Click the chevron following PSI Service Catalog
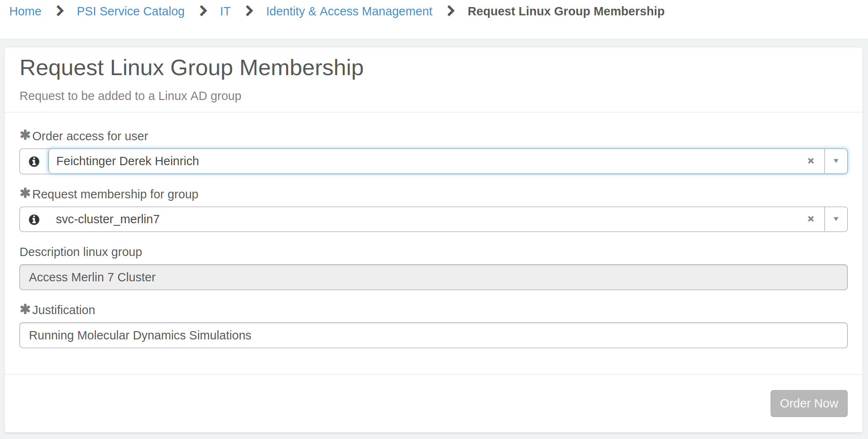 (x=203, y=11)
